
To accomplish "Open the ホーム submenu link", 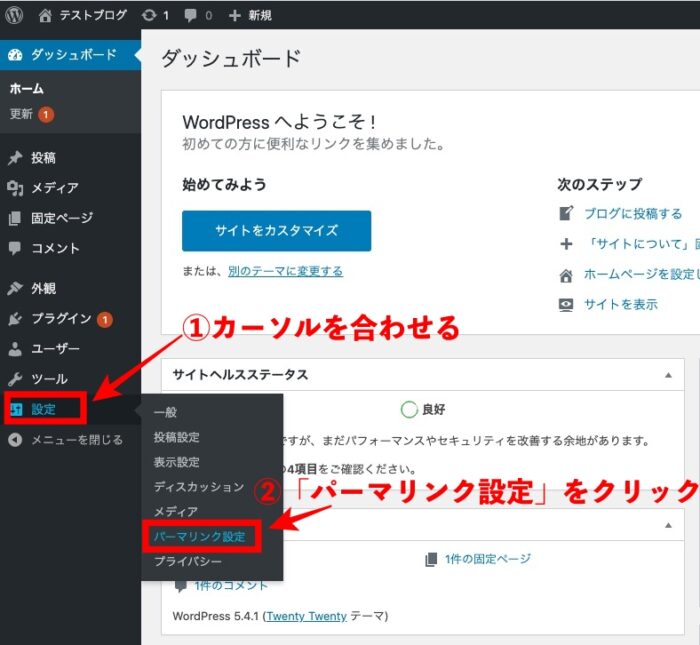I will (x=26, y=88).
